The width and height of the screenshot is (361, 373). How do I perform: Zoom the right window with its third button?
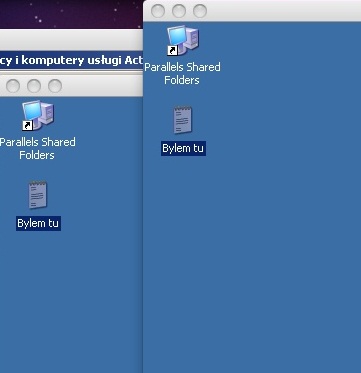(200, 11)
